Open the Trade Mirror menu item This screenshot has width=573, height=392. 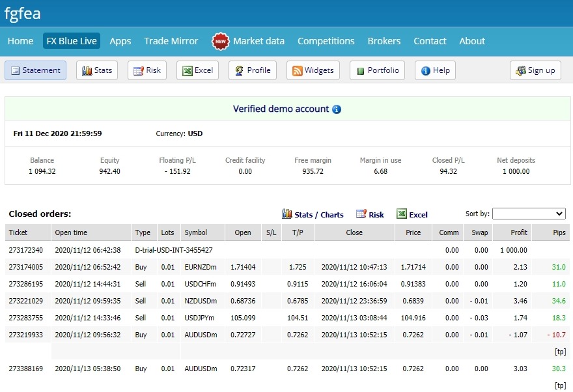(x=171, y=41)
